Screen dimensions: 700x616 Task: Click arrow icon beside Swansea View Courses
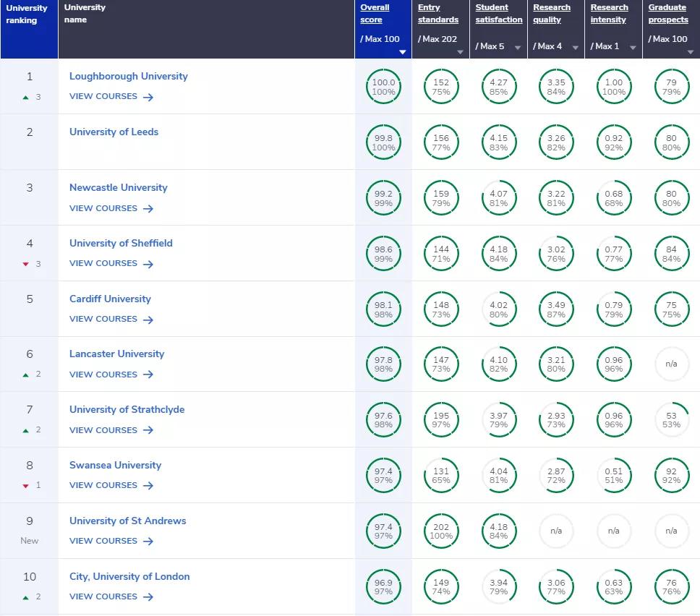click(x=148, y=486)
